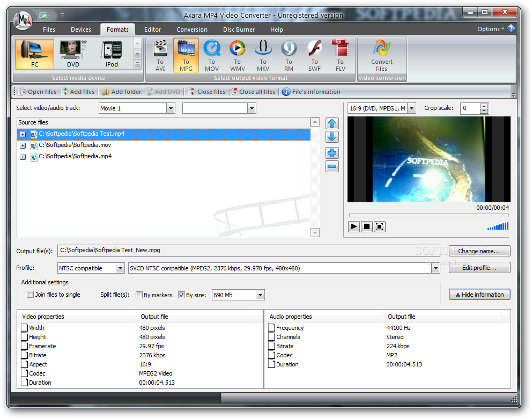Choose To FLV output format
This screenshot has height=419, width=532.
[341, 56]
